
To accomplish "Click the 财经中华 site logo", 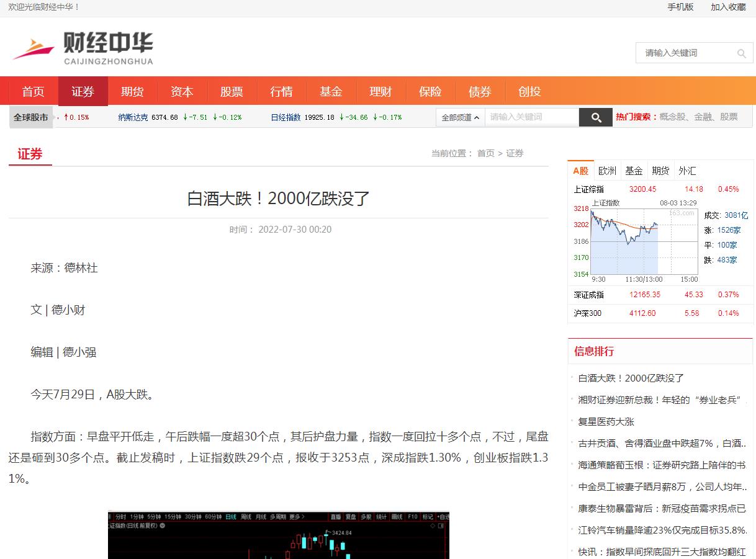I will click(x=83, y=48).
